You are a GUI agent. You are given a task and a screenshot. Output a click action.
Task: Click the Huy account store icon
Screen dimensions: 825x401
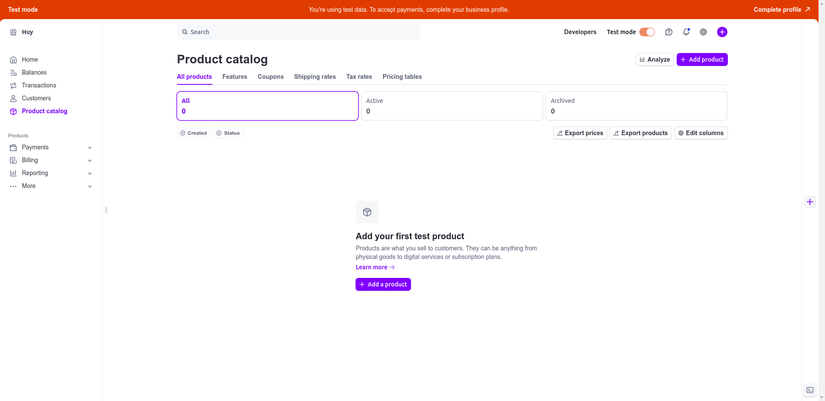[14, 32]
